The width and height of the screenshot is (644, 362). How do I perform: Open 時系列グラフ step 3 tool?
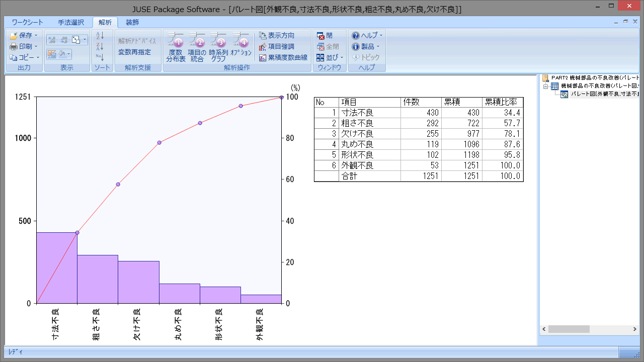(219, 47)
